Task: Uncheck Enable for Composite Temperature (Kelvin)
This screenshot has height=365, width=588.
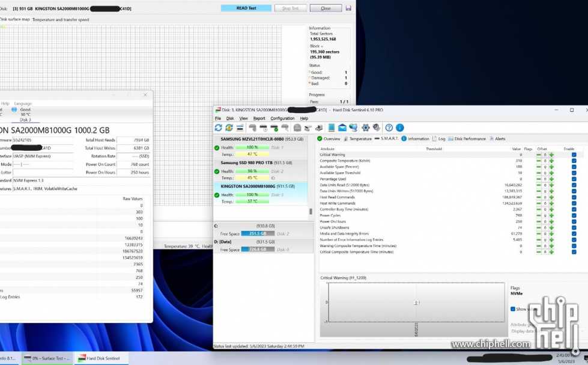Action: point(574,161)
